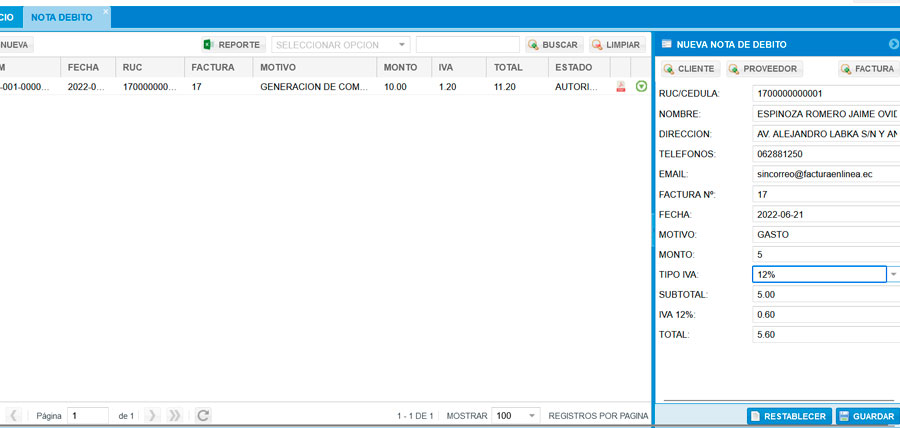
Task: Open the PDF icon in the table row
Action: (621, 87)
